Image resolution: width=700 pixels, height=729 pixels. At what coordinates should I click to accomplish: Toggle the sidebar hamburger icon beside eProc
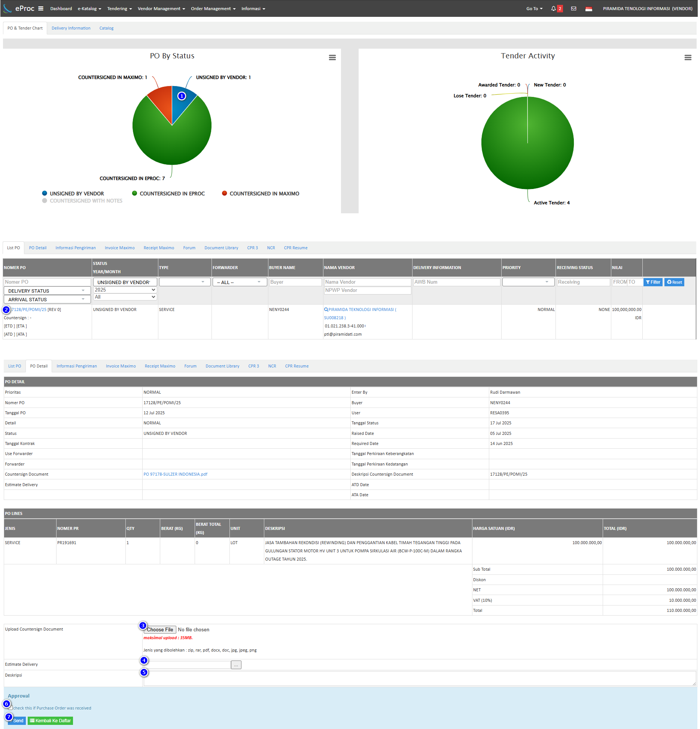[x=41, y=9]
